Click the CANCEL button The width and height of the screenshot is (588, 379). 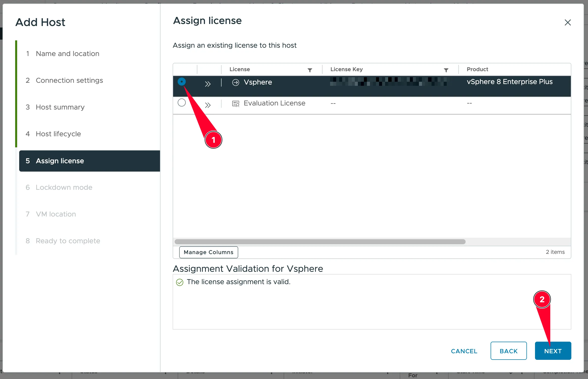pos(464,351)
